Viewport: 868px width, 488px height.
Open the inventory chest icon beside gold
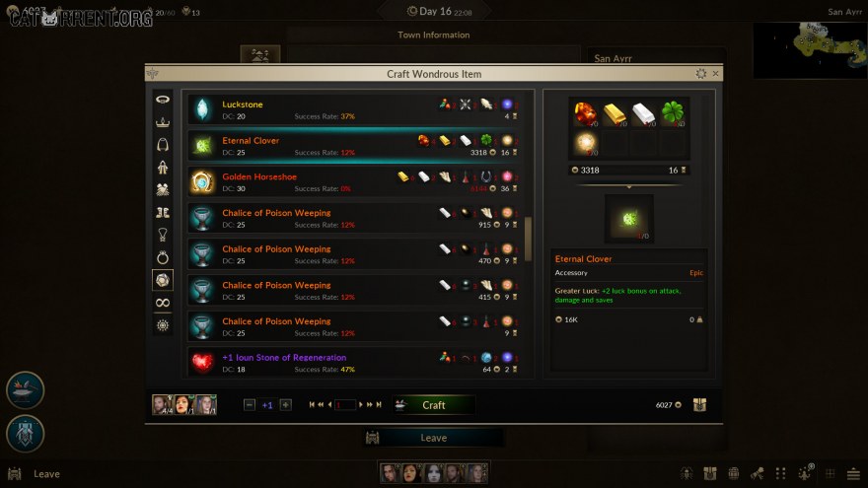[x=699, y=405]
